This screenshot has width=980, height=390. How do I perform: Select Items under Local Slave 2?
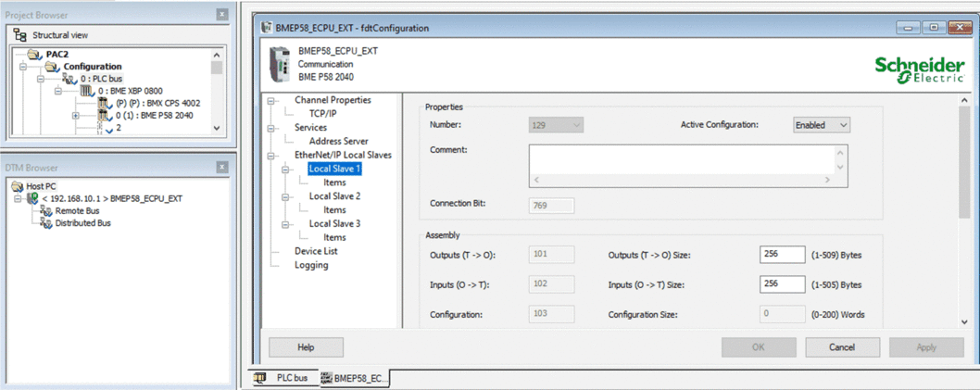[x=334, y=210]
